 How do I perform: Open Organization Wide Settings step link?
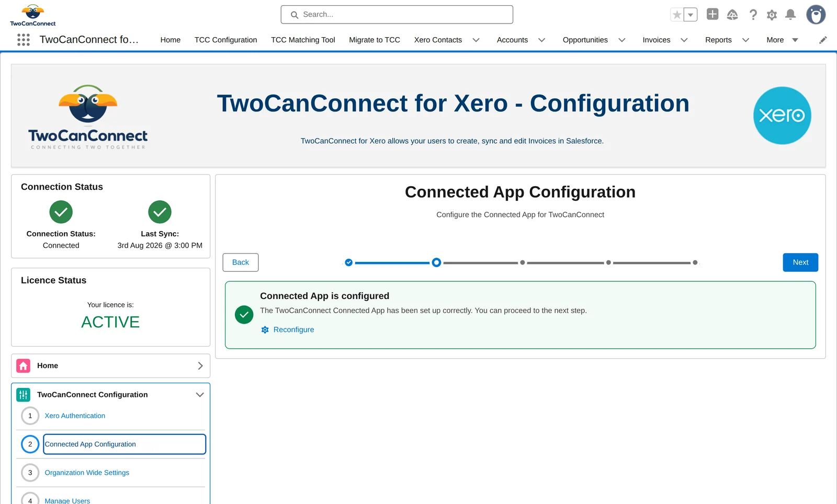[x=87, y=473]
